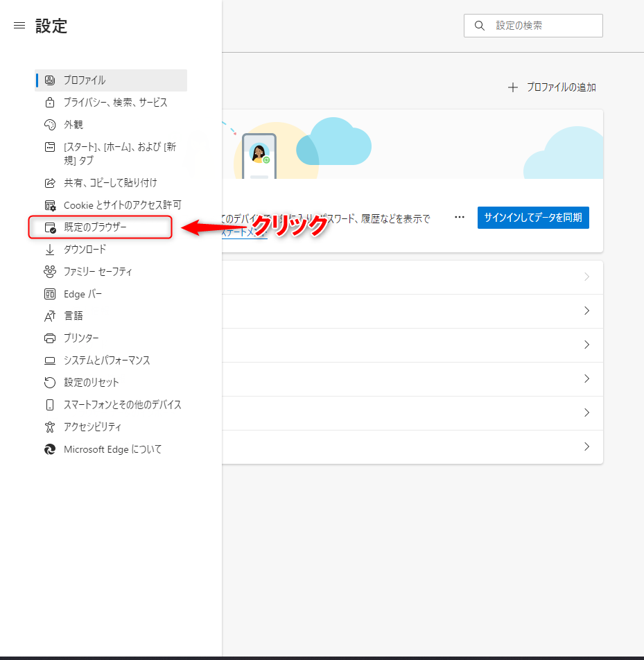This screenshot has height=660, width=644.
Task: Open システムとパフォーマンス settings
Action: pyautogui.click(x=107, y=361)
